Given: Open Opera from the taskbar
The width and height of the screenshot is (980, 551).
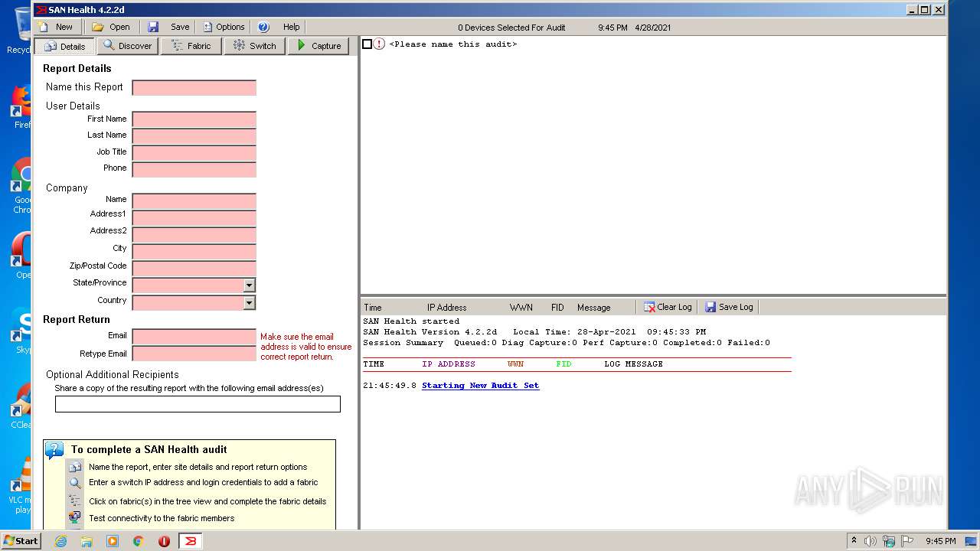Looking at the screenshot, I should click(164, 541).
